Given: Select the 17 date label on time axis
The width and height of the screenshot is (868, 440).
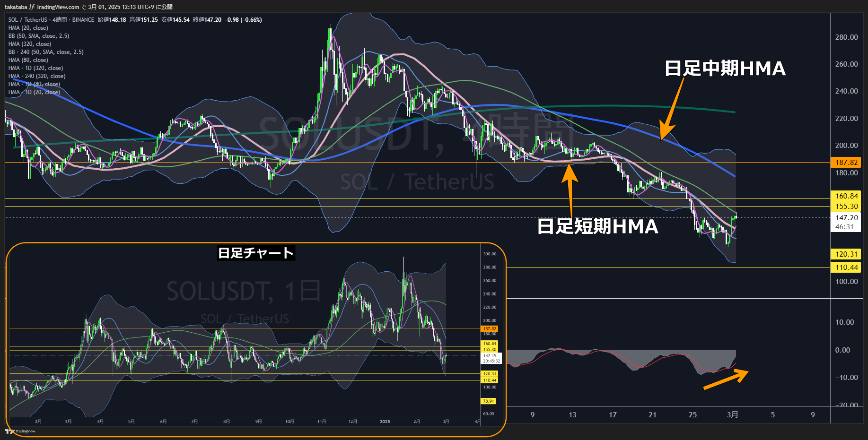Looking at the screenshot, I should (x=613, y=415).
